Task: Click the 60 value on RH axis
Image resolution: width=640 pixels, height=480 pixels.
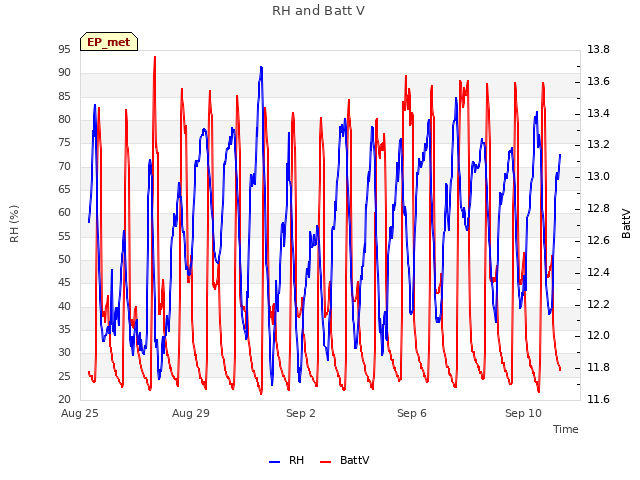Action: pos(64,213)
